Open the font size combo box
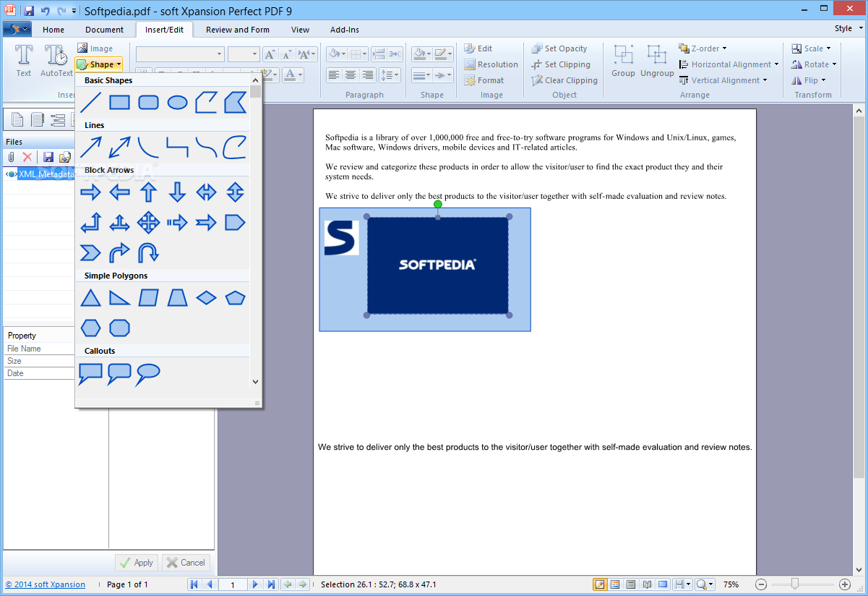 coord(244,54)
